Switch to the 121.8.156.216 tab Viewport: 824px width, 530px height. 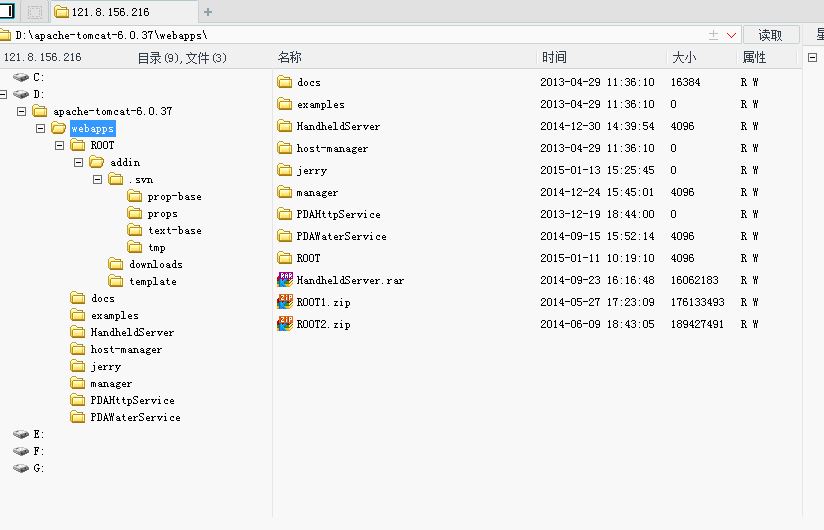(110, 12)
